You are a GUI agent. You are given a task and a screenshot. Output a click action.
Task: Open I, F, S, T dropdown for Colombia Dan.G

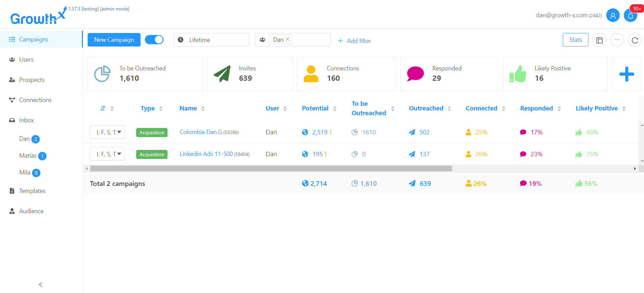[x=107, y=132]
